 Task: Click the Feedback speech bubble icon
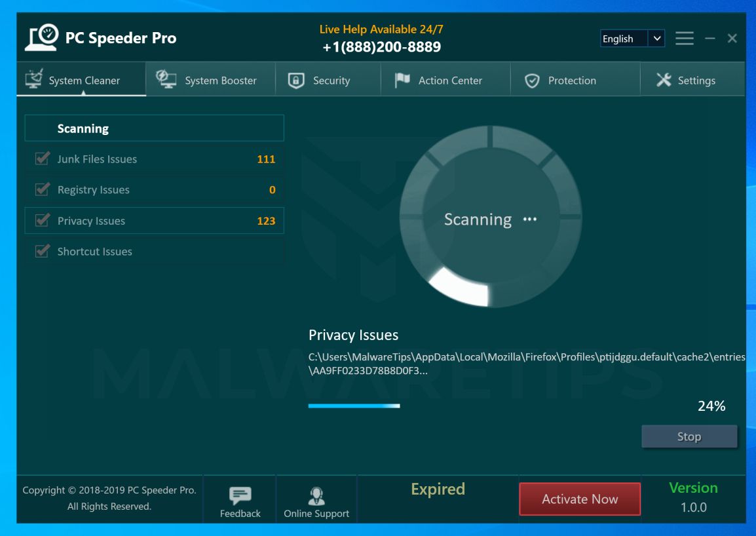240,495
